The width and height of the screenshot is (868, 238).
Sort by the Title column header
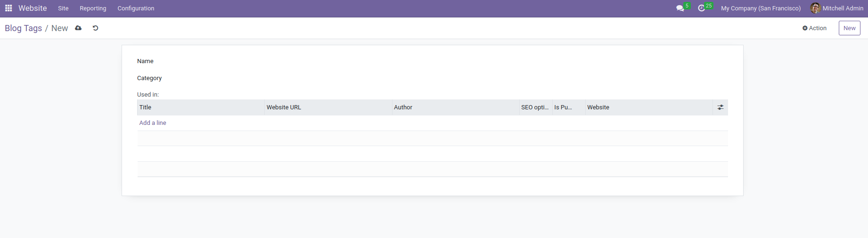(x=201, y=107)
